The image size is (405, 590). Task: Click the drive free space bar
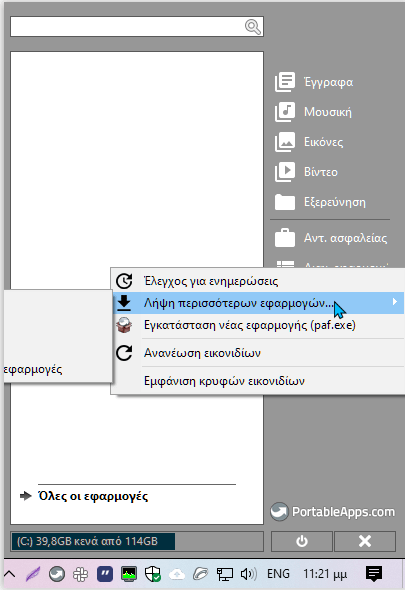tap(137, 541)
